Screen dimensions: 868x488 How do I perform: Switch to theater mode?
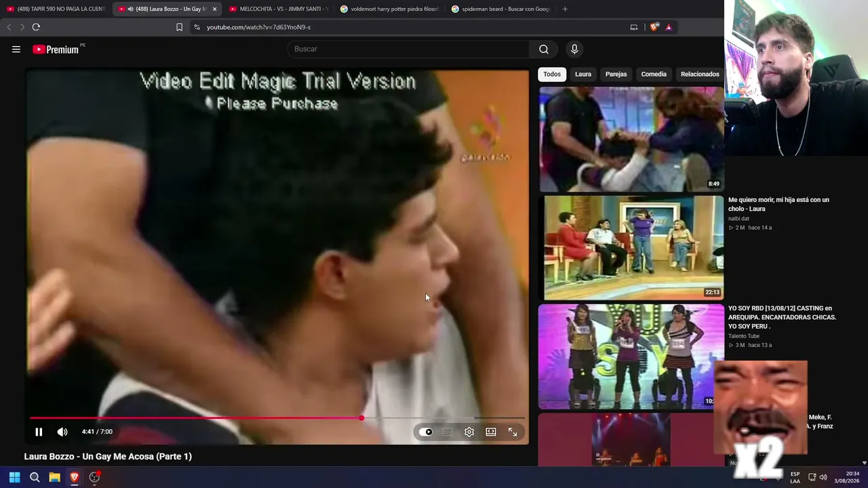491,432
